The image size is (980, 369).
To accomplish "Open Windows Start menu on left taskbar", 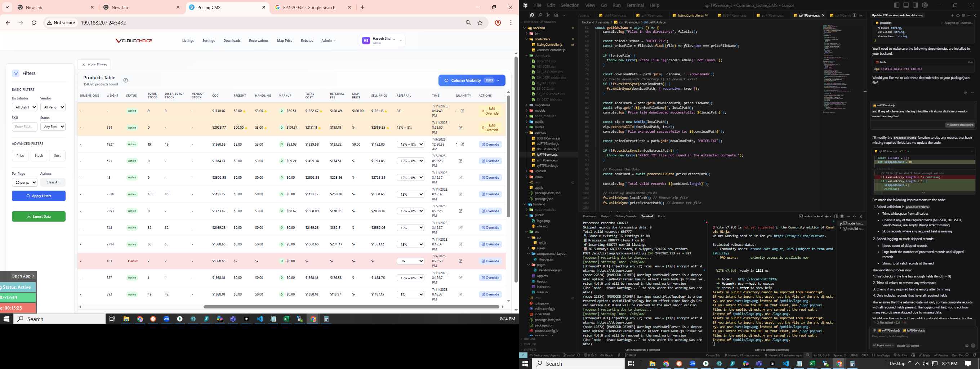I will (x=6, y=319).
